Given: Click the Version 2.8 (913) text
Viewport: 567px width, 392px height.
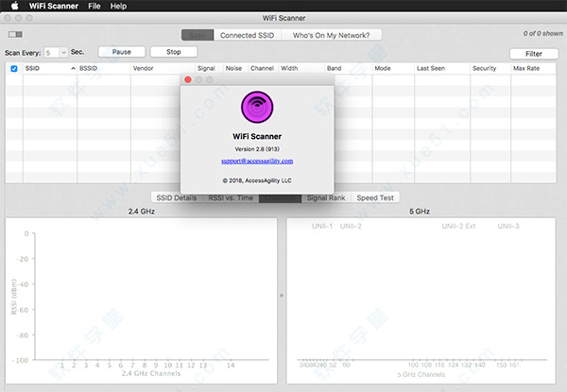Looking at the screenshot, I should tap(257, 149).
